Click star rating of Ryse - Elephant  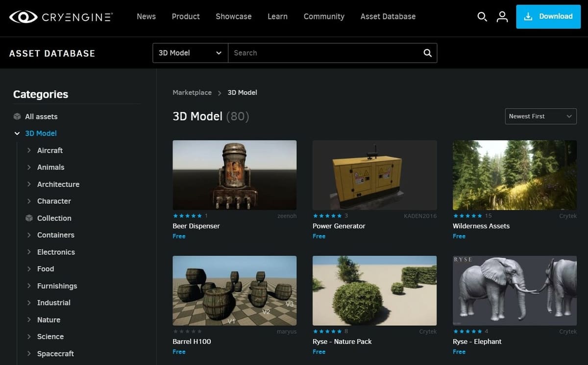click(x=467, y=332)
